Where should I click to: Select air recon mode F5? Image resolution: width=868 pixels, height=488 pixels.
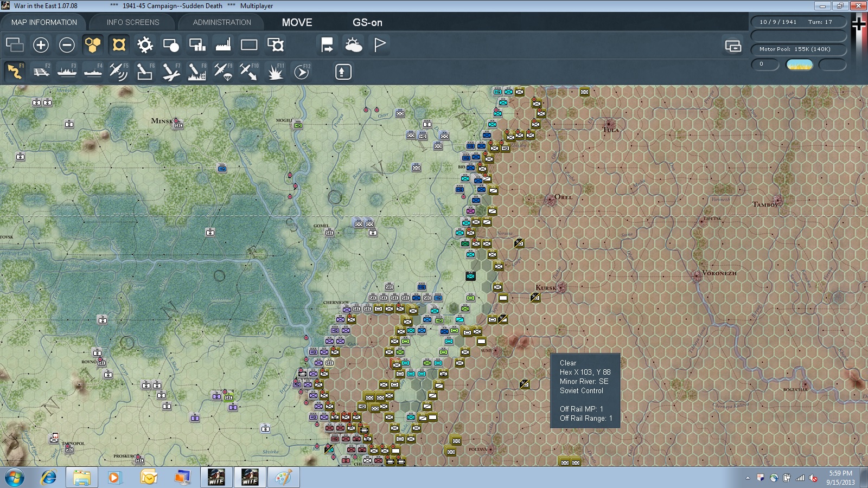pos(119,72)
